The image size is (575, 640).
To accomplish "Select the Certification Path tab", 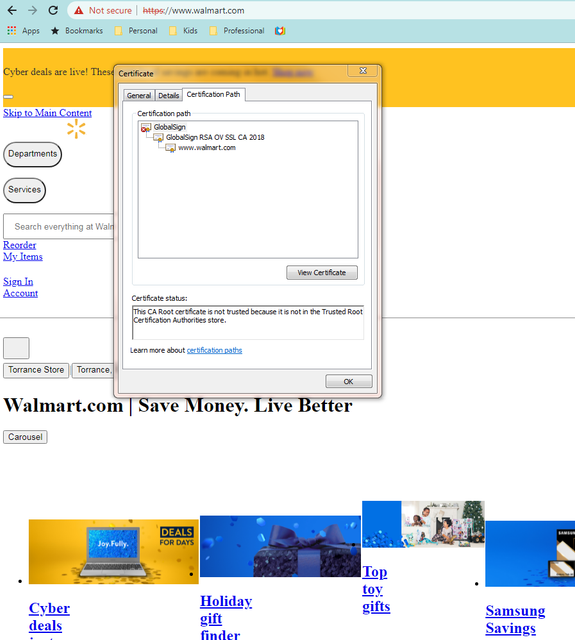I will (x=213, y=94).
